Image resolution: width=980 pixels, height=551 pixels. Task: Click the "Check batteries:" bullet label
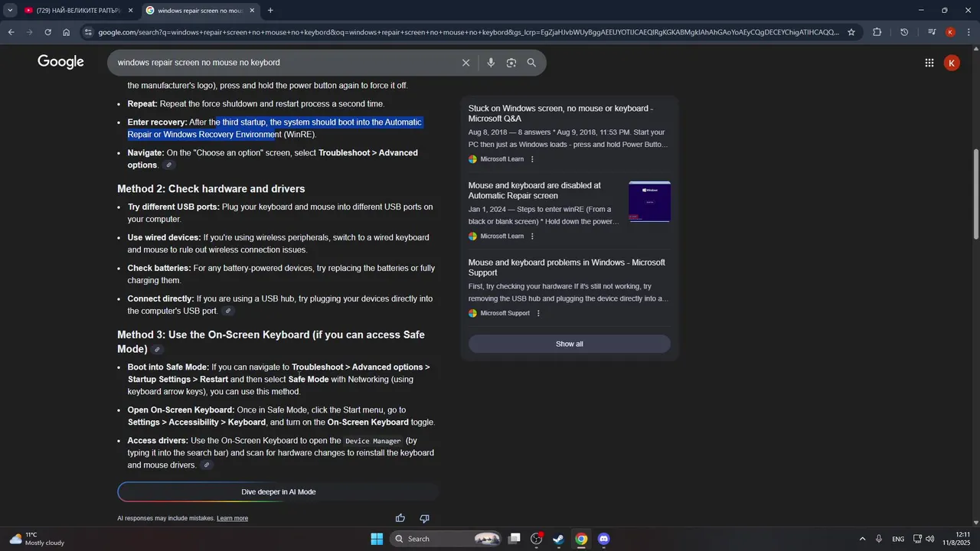click(x=159, y=268)
